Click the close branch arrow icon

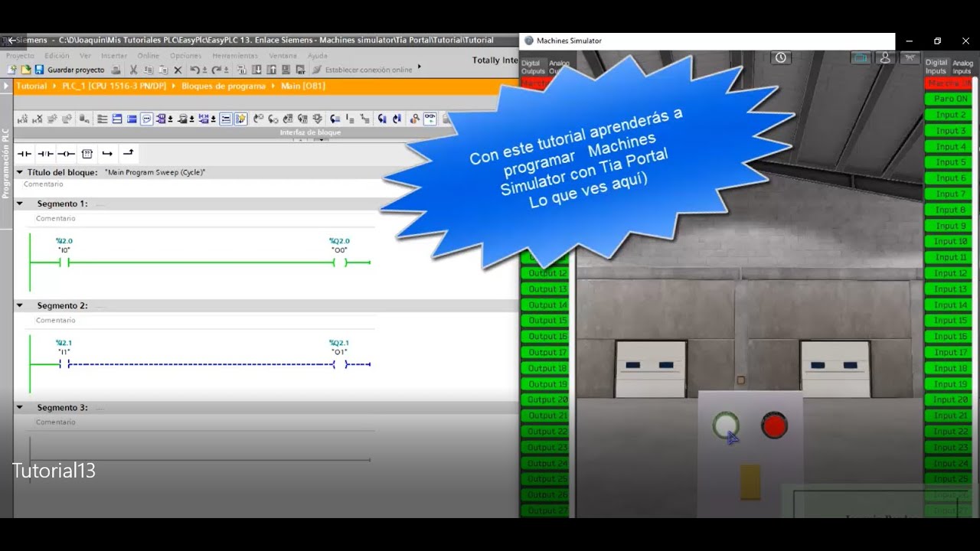[x=129, y=153]
